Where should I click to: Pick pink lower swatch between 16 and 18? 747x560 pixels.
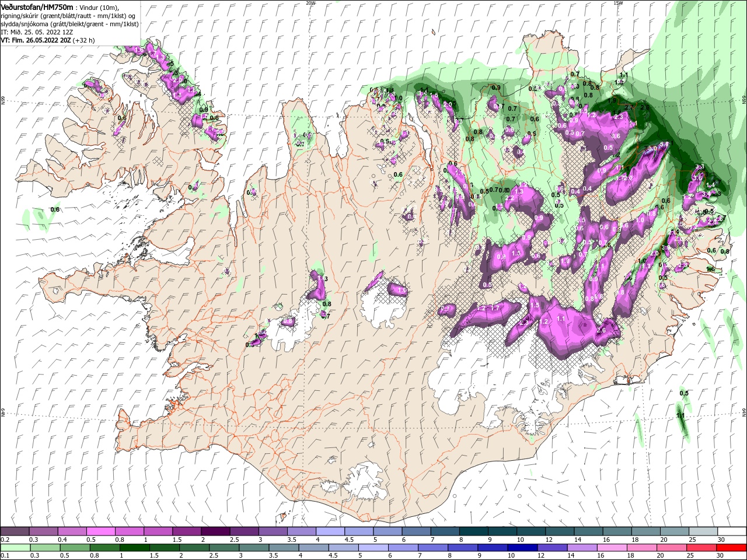point(610,548)
